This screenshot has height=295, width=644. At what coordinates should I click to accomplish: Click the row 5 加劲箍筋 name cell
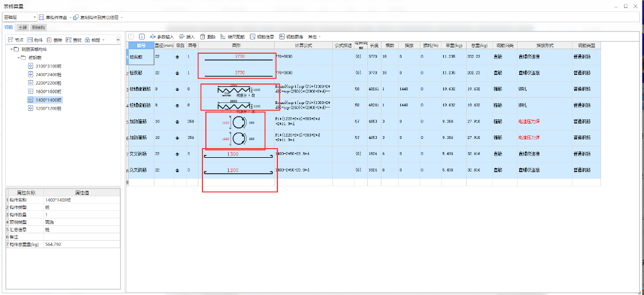tap(141, 121)
